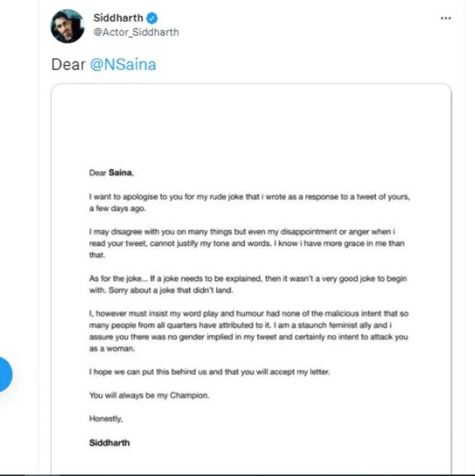Open the attached letter image via its blank top area
Viewport: 475px width, 476px height.
click(250, 124)
